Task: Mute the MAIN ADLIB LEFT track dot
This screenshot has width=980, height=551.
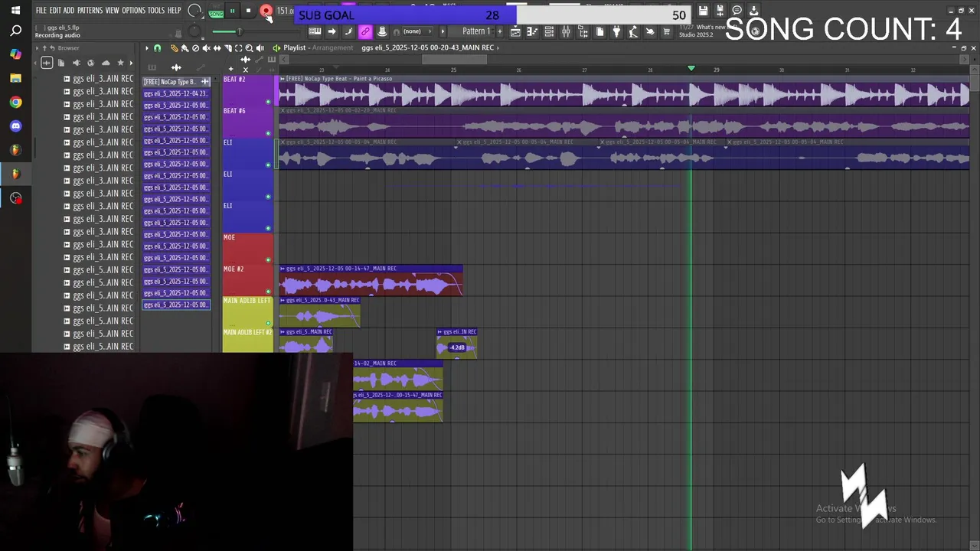Action: [268, 323]
